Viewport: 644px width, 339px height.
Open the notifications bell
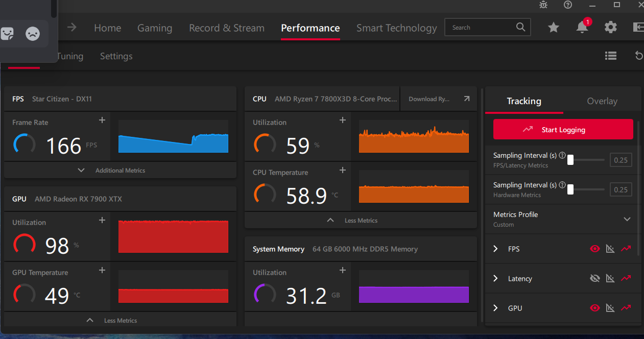(582, 28)
